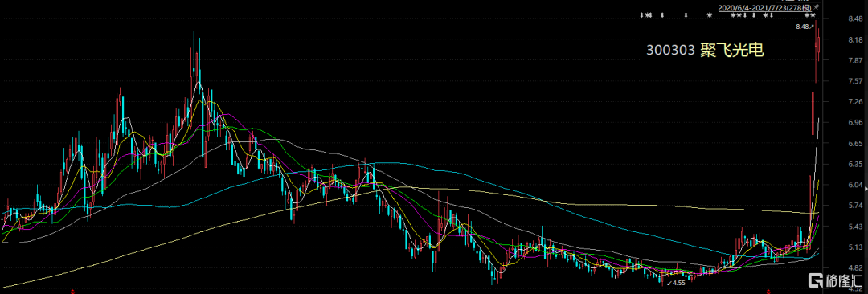
Task: Toggle the pin icon beside the date range
Action: click(817, 7)
